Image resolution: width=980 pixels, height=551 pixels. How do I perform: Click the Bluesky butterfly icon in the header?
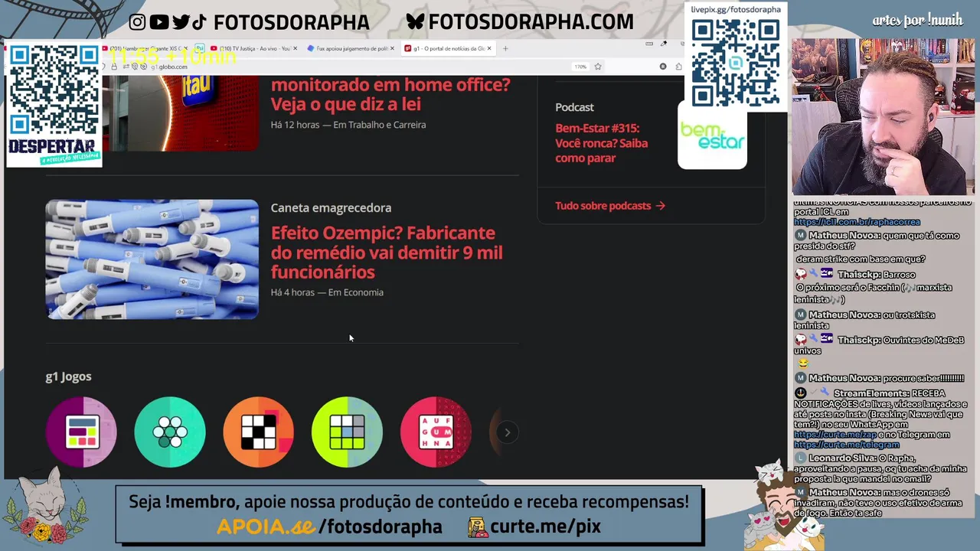(x=415, y=22)
